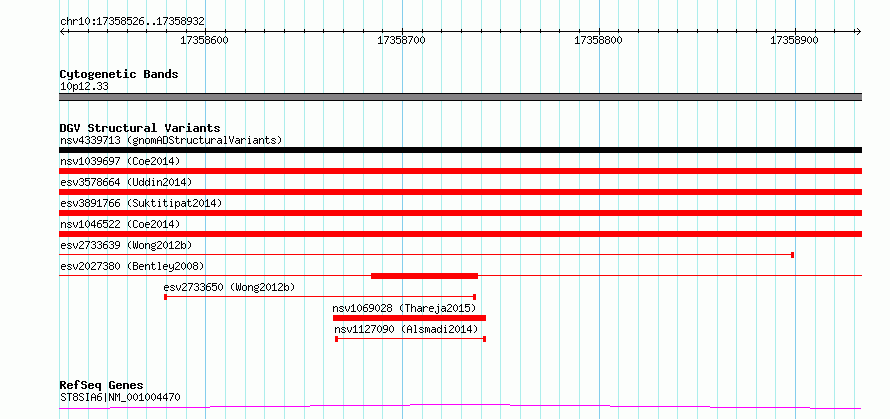Click the nsv1069028 (Thareja2015) label
Screen dimensions: 890x419
pos(404,308)
